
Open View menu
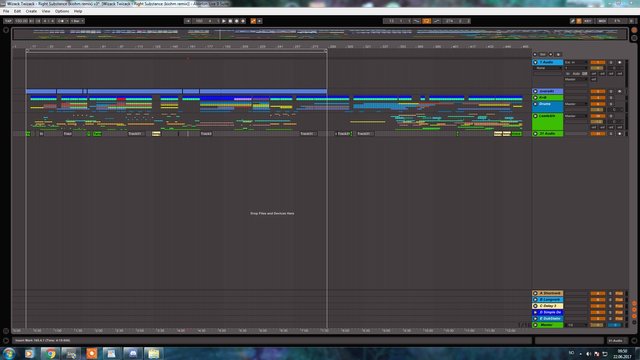[46, 11]
